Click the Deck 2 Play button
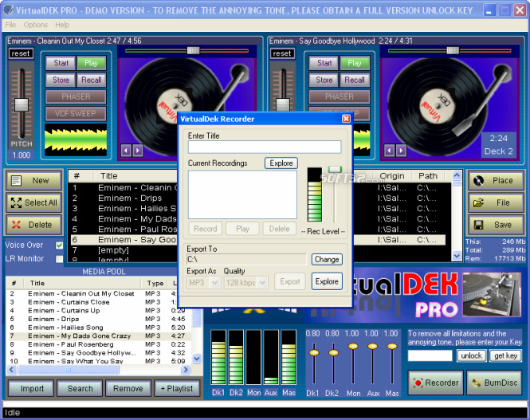This screenshot has height=420, width=530. (355, 63)
